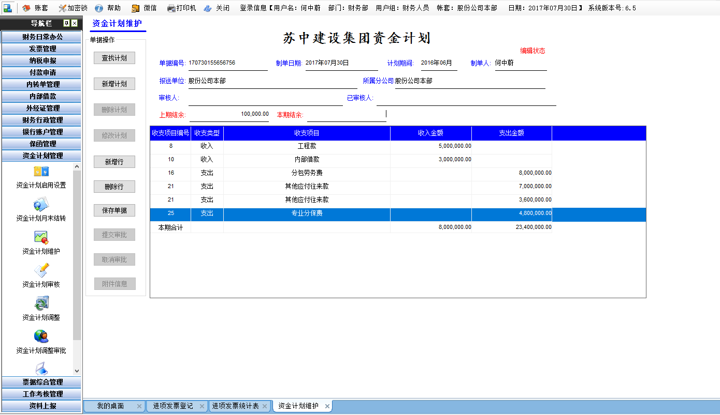
Task: Click the 支出金额 column header
Action: click(512, 133)
